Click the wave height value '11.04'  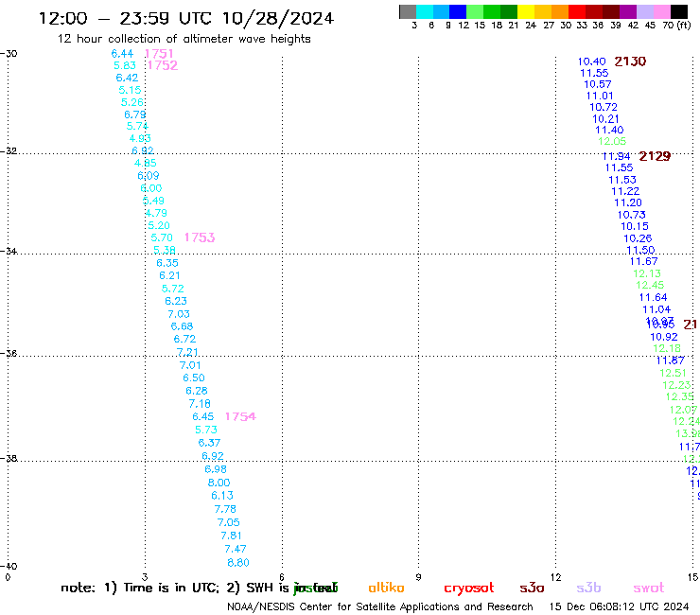tap(656, 309)
